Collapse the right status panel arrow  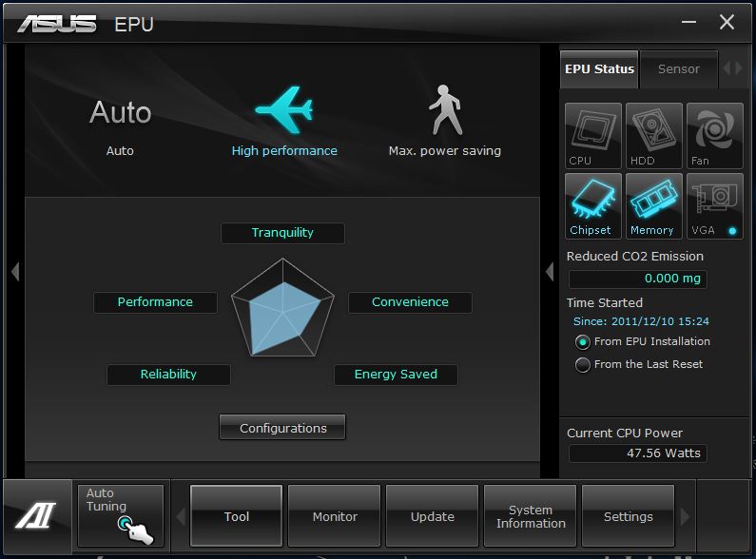[550, 272]
